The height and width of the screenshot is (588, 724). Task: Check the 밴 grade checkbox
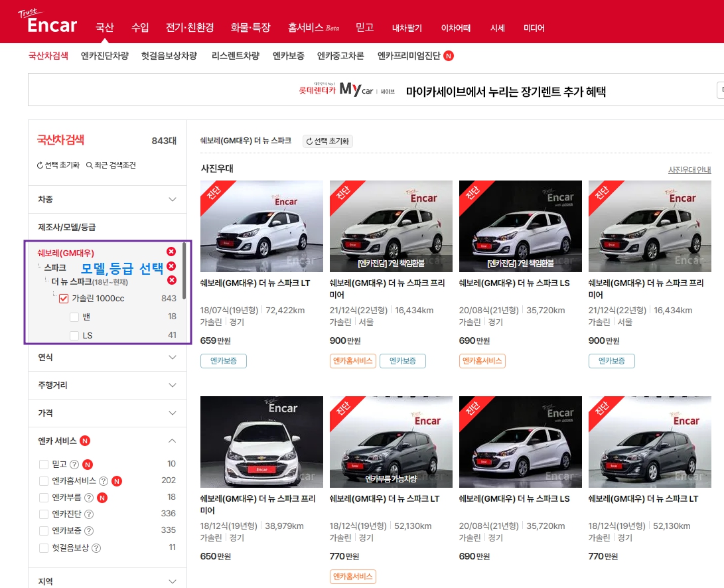tap(74, 317)
